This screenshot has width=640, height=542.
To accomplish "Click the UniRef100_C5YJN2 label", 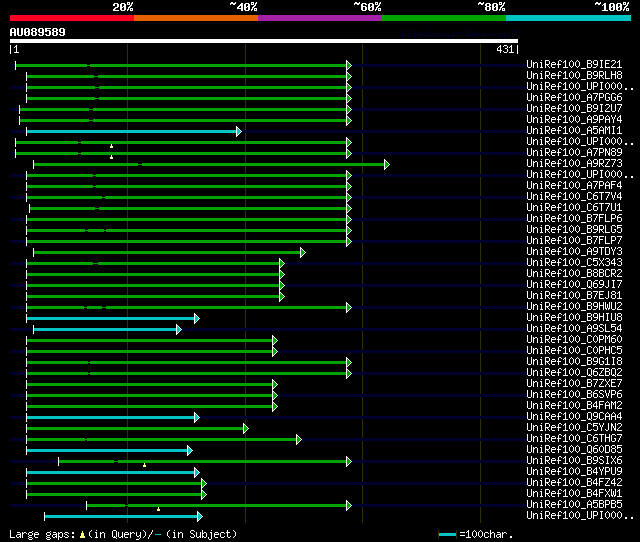I will pyautogui.click(x=574, y=428).
